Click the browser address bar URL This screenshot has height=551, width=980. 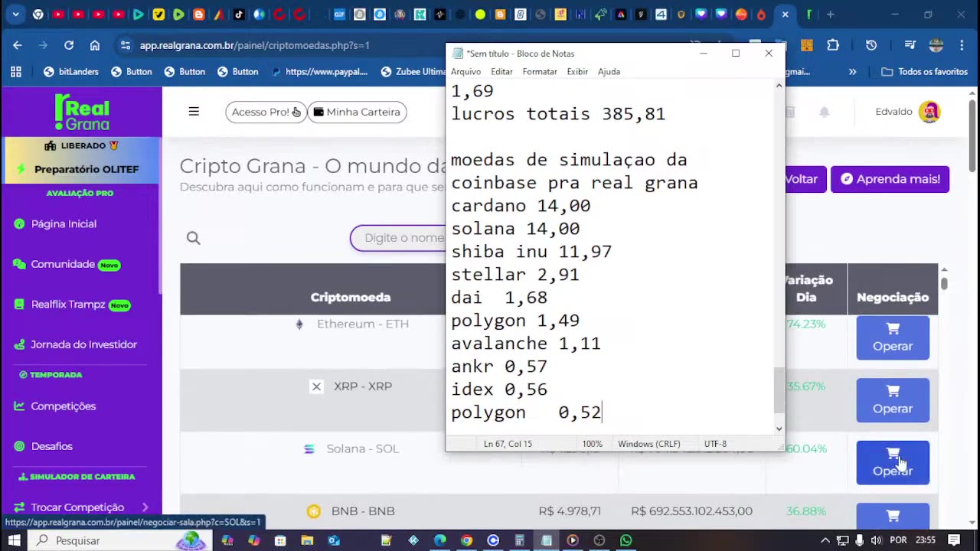coord(255,45)
